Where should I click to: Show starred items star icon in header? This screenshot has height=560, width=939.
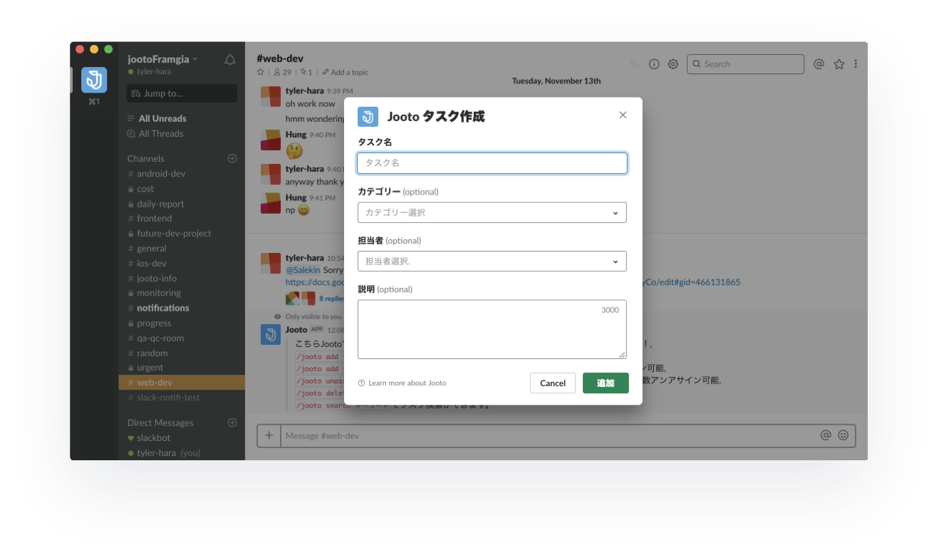pos(839,64)
